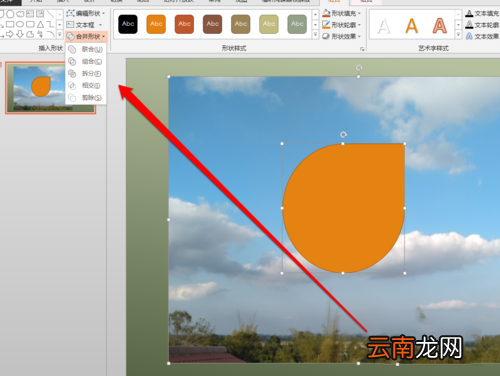Apply the rust red-orange Abc shape style
This screenshot has width=500, height=376.
184,24
